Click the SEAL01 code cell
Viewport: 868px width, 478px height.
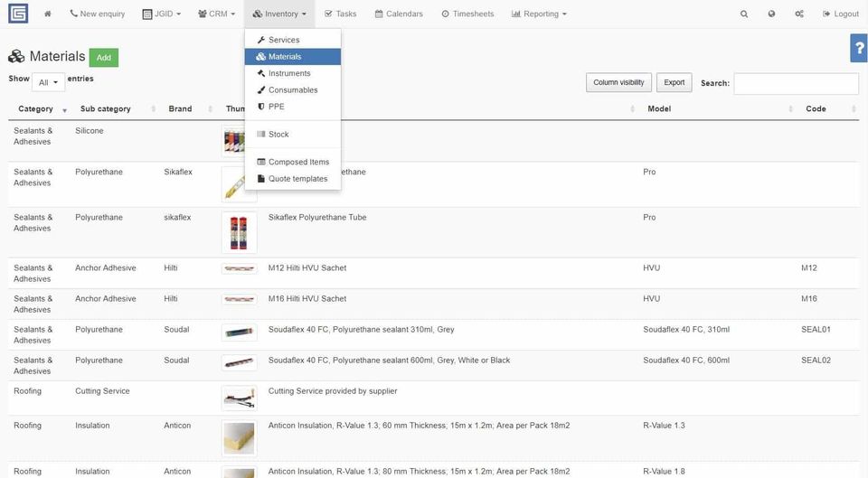pos(816,329)
